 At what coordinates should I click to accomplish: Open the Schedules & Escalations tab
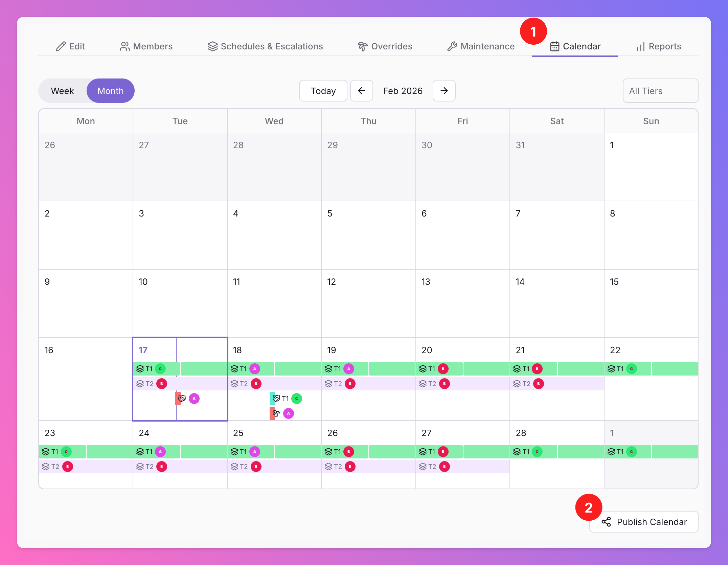(x=265, y=46)
